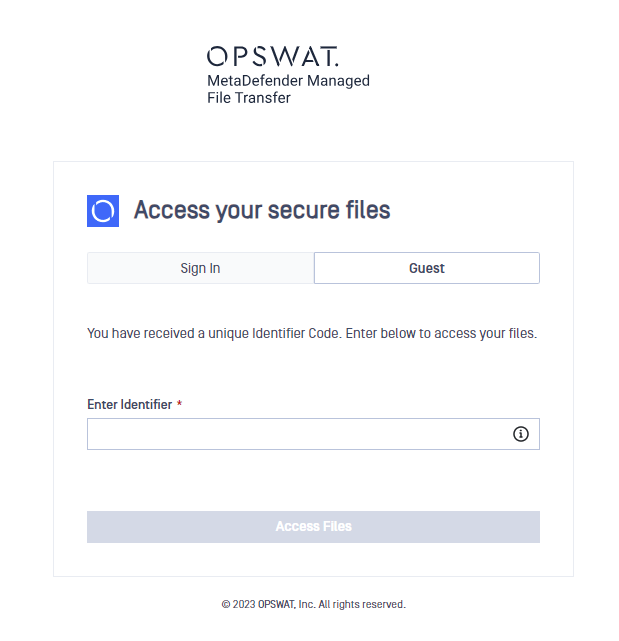This screenshot has width=619, height=641.
Task: Click the copyright symbol in footer
Action: [226, 604]
